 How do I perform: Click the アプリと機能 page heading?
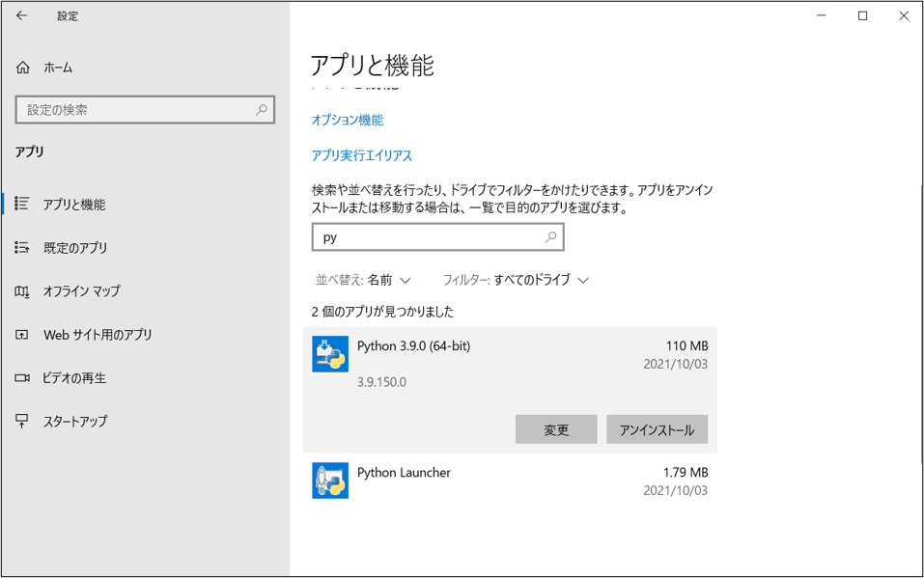click(373, 65)
